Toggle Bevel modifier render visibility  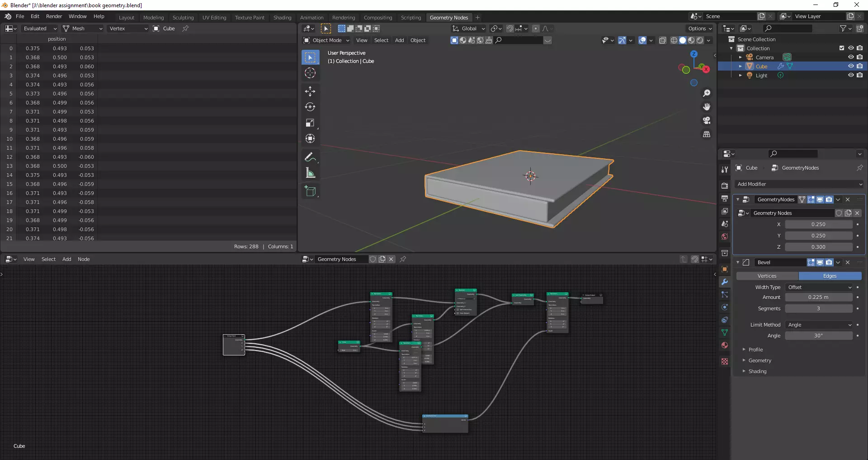tap(829, 262)
